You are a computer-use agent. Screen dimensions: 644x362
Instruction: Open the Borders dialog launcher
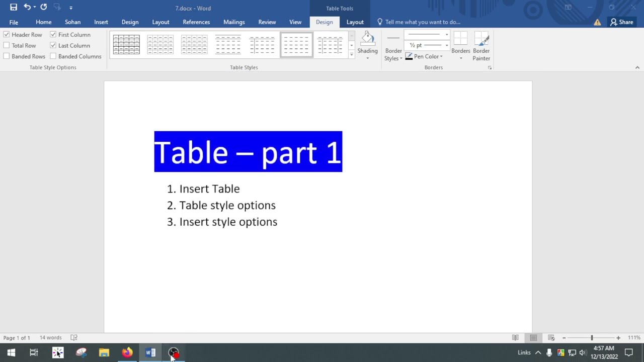tap(490, 67)
